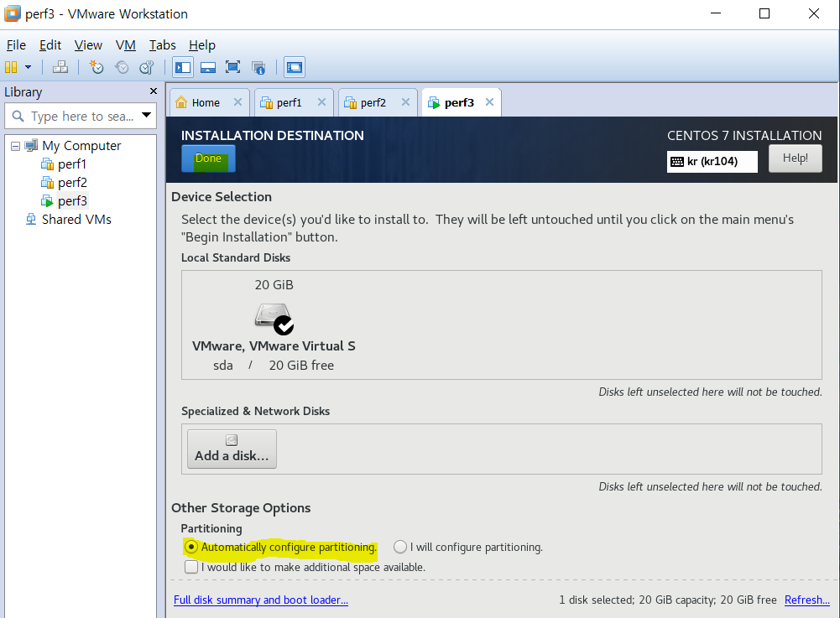Click the Refresh... link

(x=806, y=600)
